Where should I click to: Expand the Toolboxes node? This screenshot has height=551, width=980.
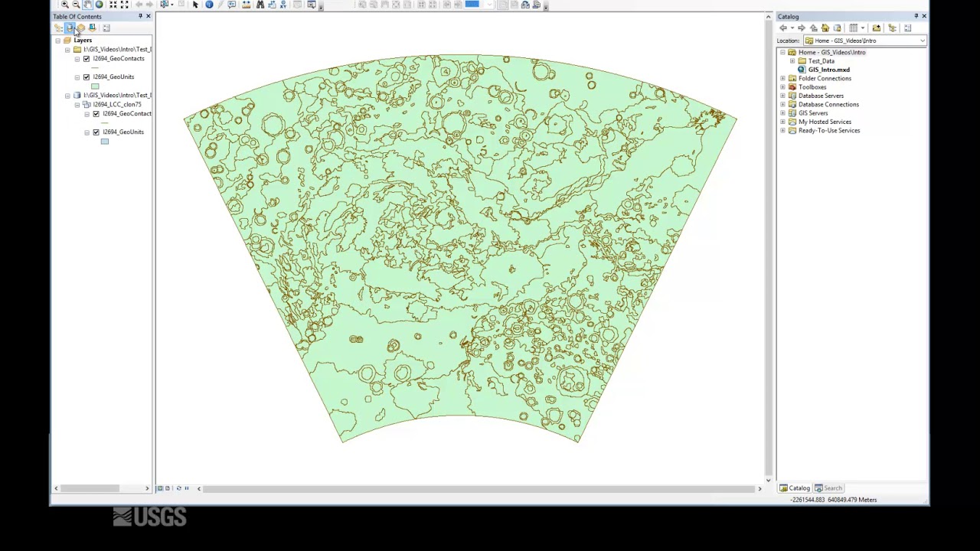pyautogui.click(x=783, y=87)
